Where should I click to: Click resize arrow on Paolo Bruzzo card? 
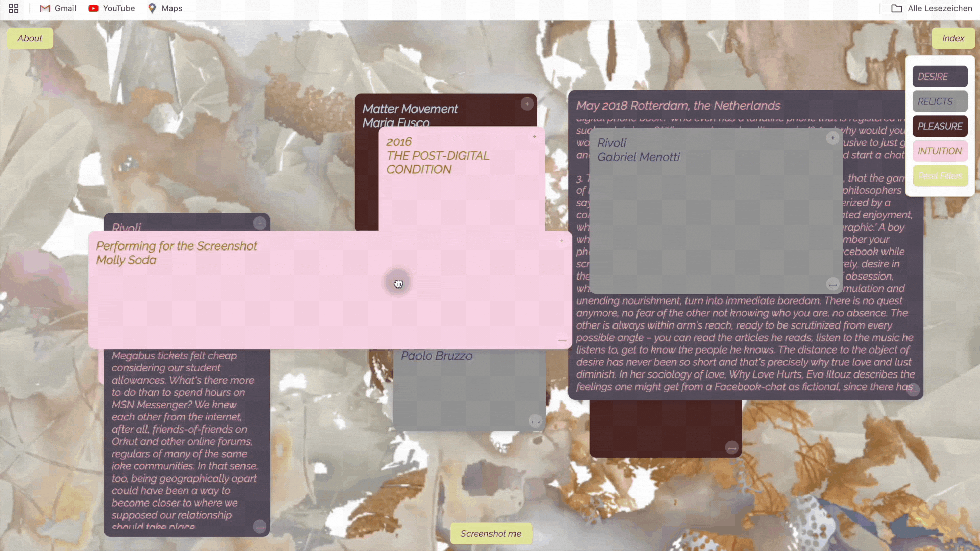pyautogui.click(x=535, y=421)
